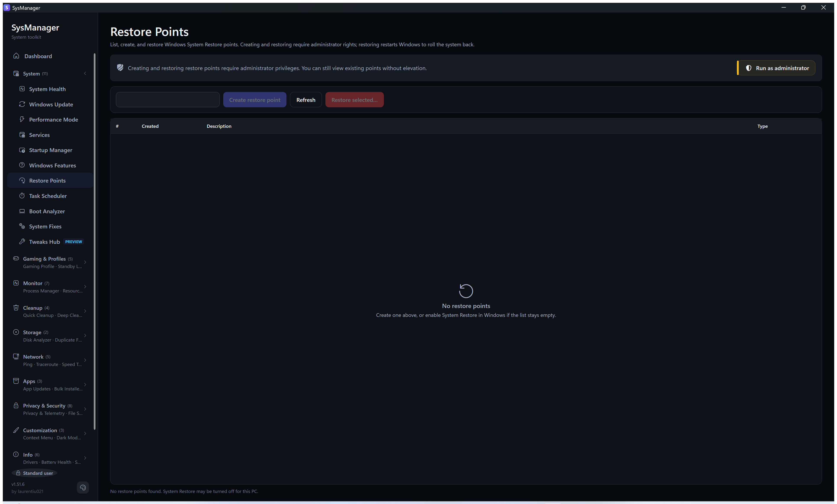
Task: Click the Storage disk icon
Action: pyautogui.click(x=16, y=332)
